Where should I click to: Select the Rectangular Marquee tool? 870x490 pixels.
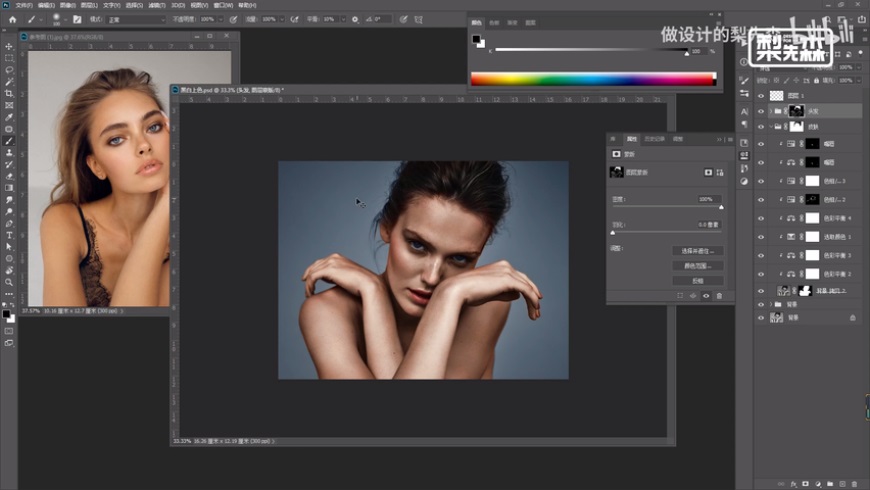9,58
